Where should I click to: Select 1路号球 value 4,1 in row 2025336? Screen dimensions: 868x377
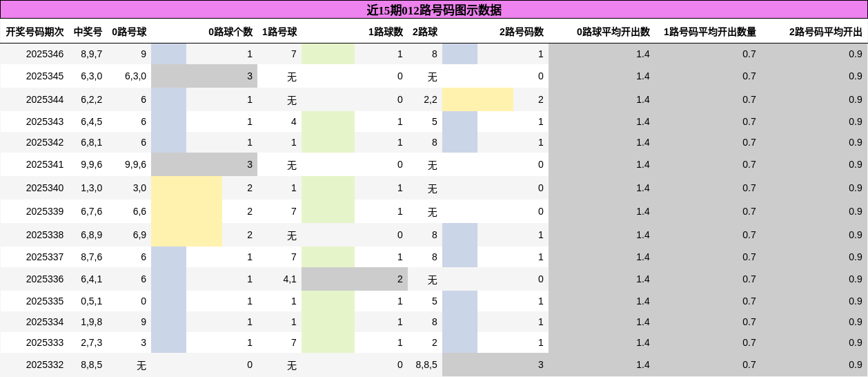[x=290, y=279]
